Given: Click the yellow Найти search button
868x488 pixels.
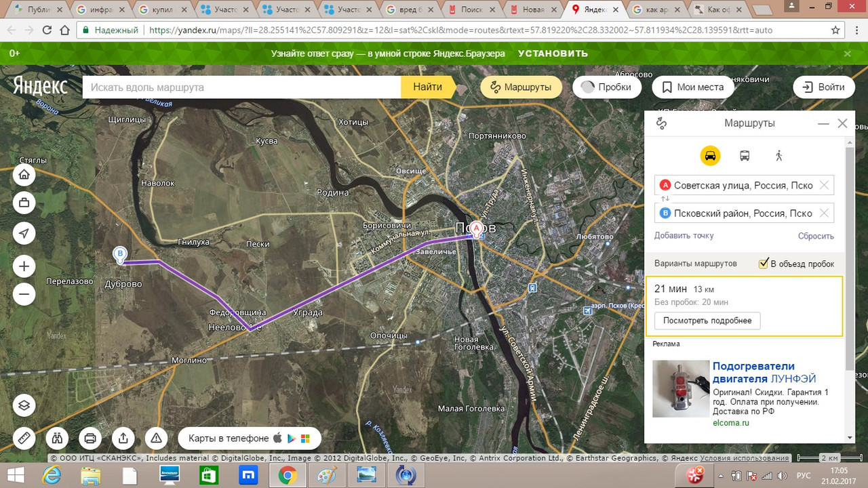Looking at the screenshot, I should 427,87.
